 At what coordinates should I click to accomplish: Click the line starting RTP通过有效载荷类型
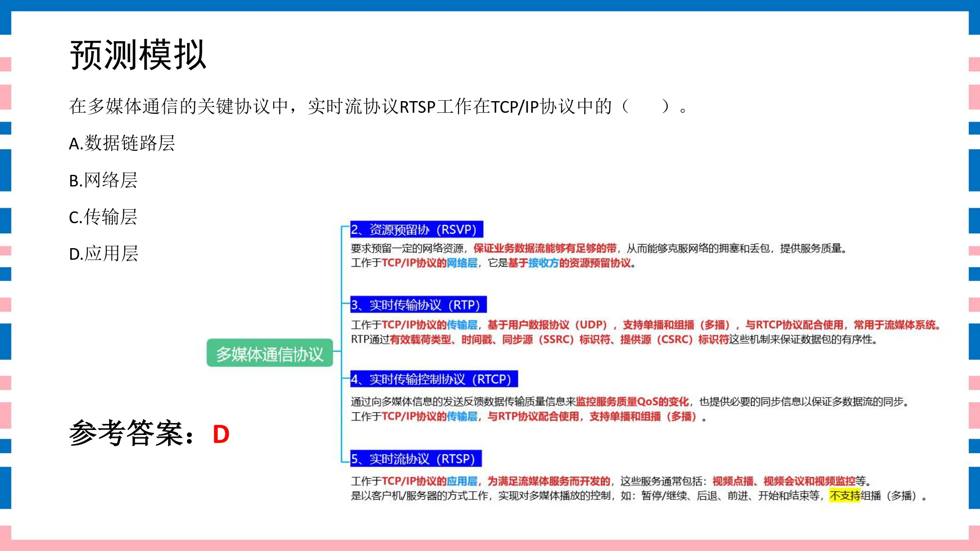615,340
